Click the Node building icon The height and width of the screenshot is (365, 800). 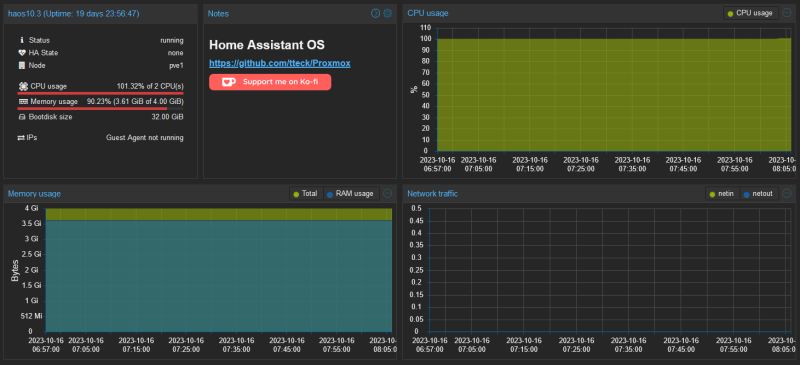(22, 66)
